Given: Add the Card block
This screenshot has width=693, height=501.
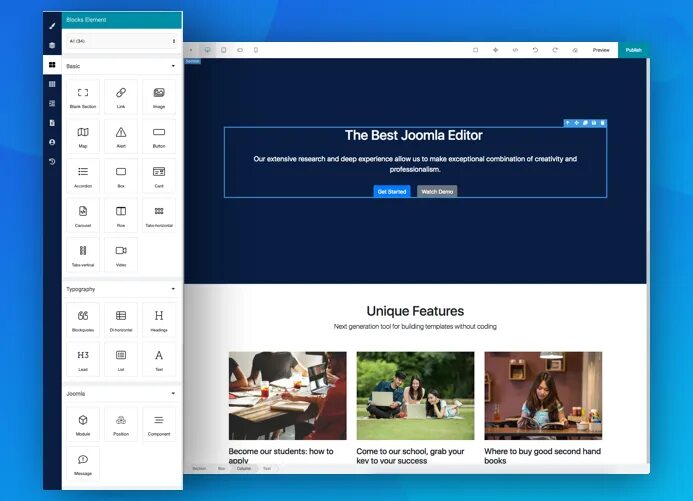Looking at the screenshot, I should 159,176.
